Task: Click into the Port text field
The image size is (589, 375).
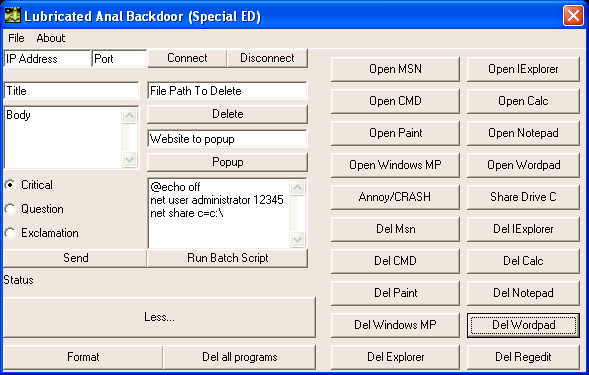Action: click(x=119, y=59)
